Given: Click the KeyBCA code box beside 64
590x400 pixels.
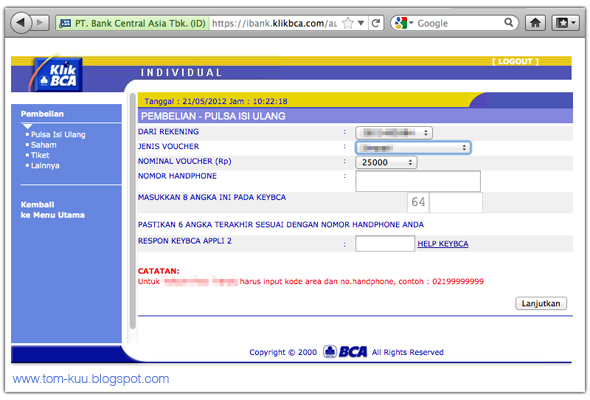Looking at the screenshot, I should point(456,202).
